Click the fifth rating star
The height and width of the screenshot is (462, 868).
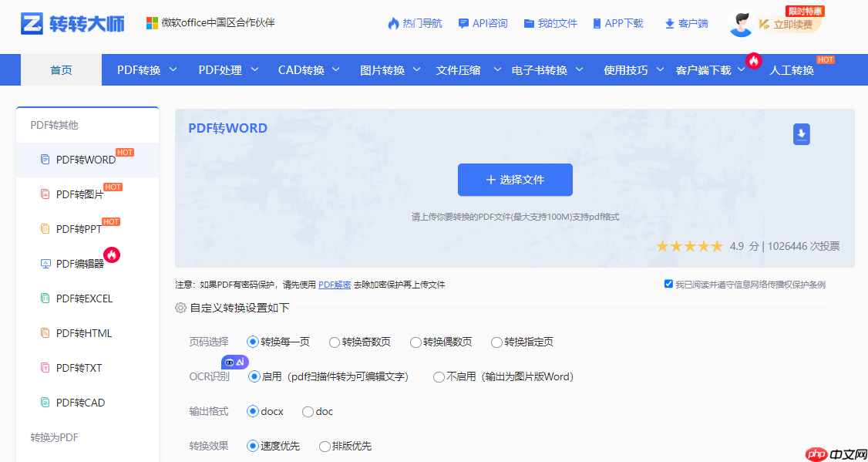[x=717, y=246]
